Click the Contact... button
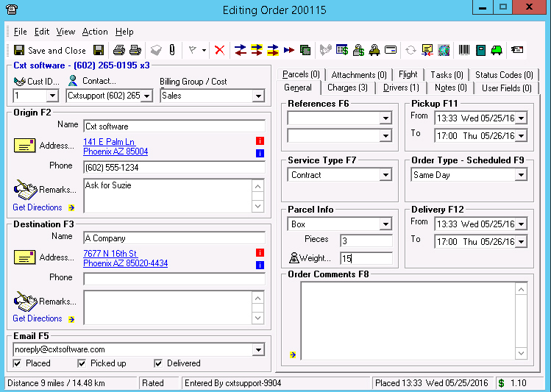551x392 pixels. pyautogui.click(x=93, y=81)
